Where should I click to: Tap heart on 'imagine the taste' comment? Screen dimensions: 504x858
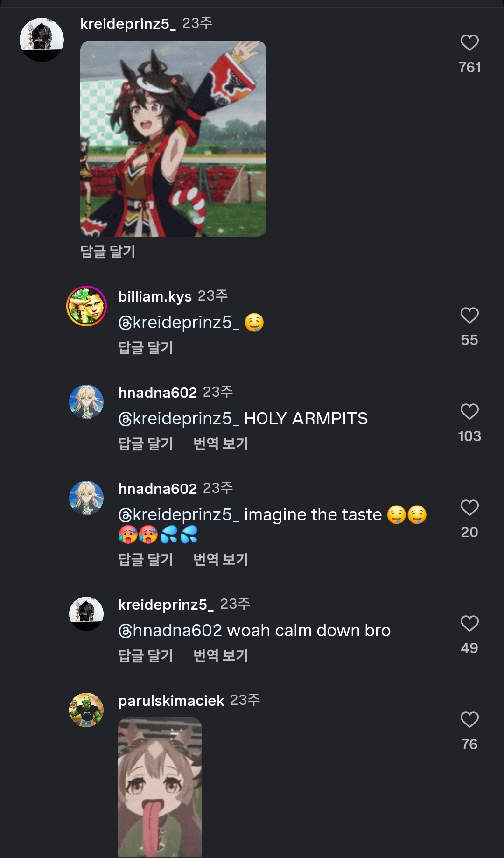[x=469, y=508]
